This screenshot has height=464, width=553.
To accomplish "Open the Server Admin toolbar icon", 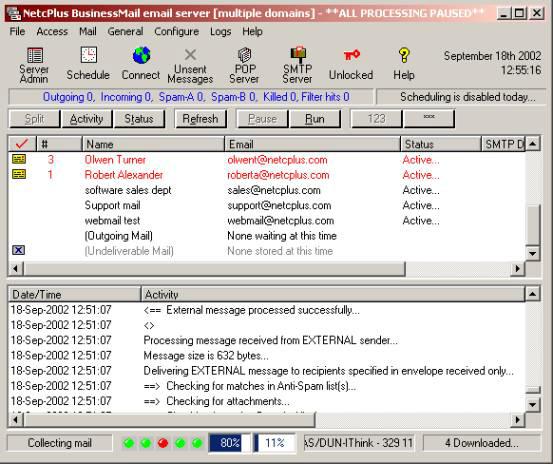I will pos(35,56).
